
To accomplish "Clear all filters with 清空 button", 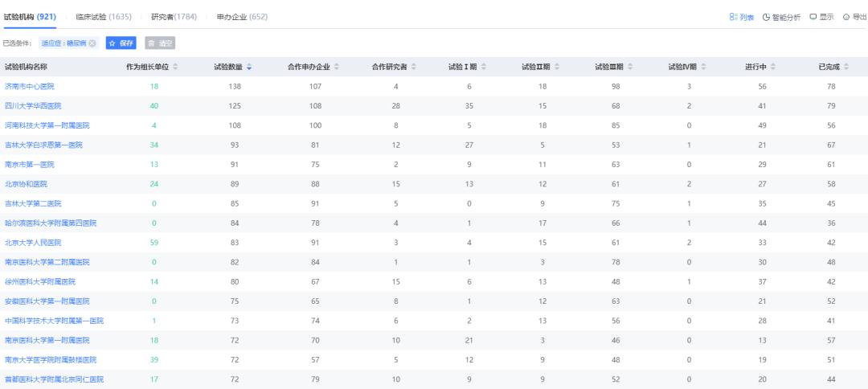I will 160,43.
